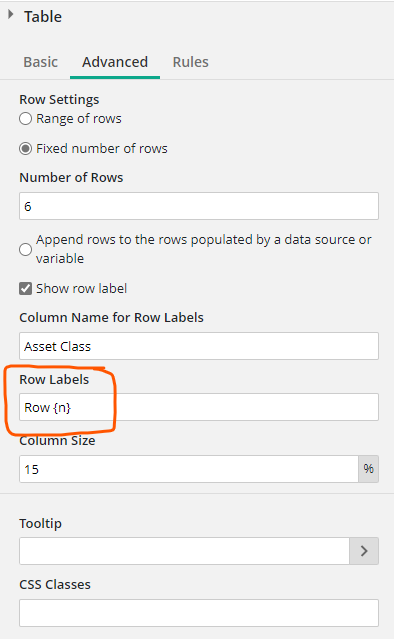
Task: Open the Tooltip expression chevron button
Action: (364, 551)
